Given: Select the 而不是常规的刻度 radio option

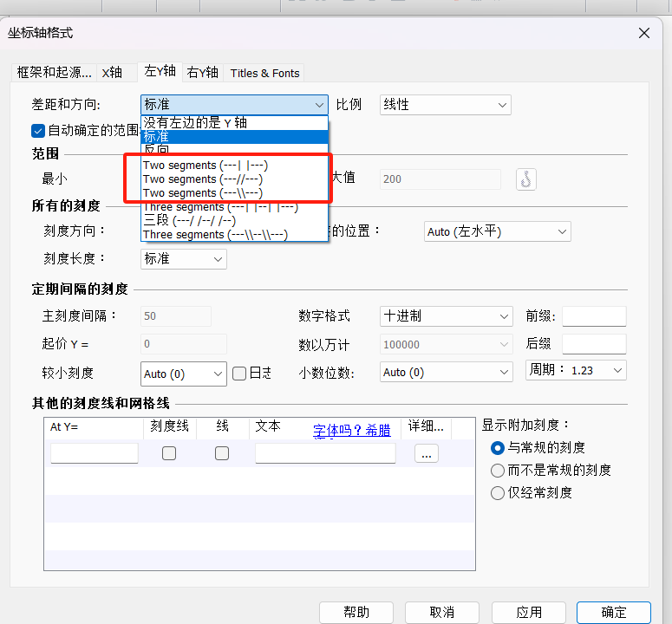Looking at the screenshot, I should [x=498, y=471].
